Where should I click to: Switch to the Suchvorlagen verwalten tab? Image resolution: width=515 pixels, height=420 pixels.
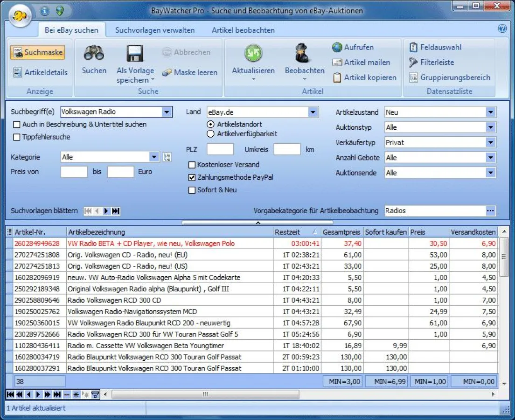point(155,29)
